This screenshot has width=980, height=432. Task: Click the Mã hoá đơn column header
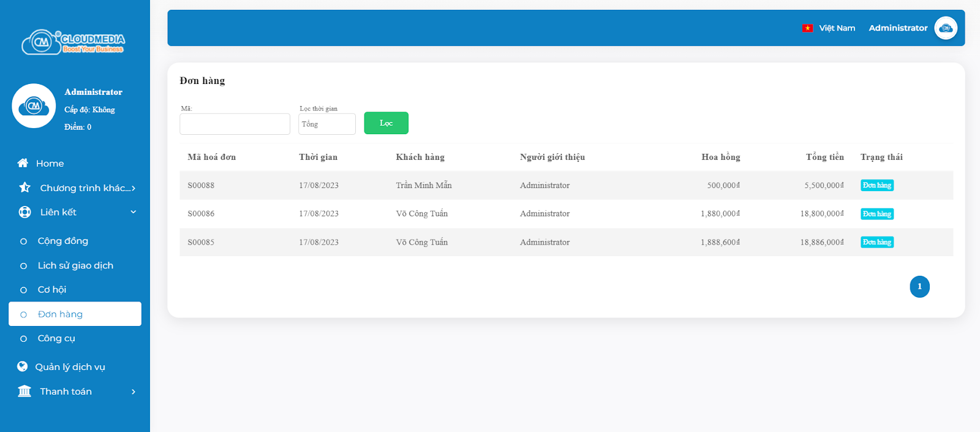pos(211,157)
